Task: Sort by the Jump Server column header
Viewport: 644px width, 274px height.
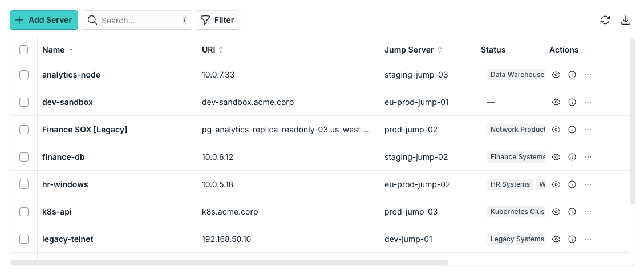Action: (413, 50)
